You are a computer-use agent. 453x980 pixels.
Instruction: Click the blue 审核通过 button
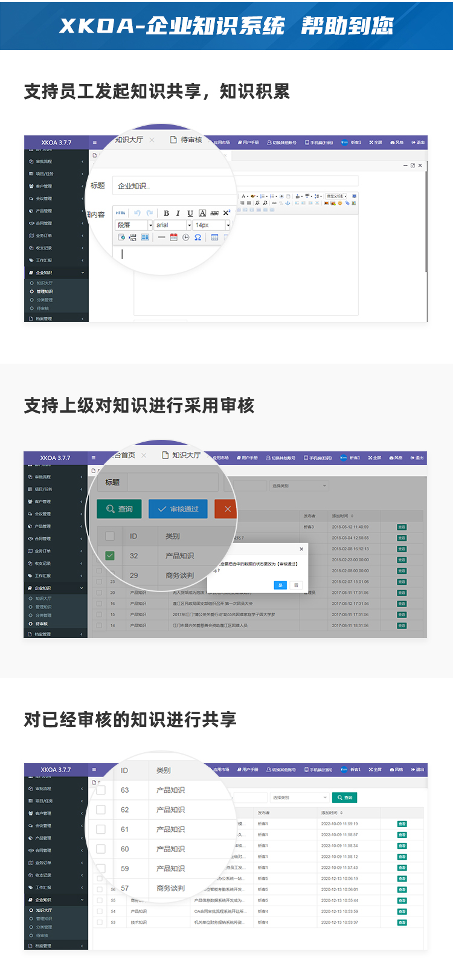[178, 509]
